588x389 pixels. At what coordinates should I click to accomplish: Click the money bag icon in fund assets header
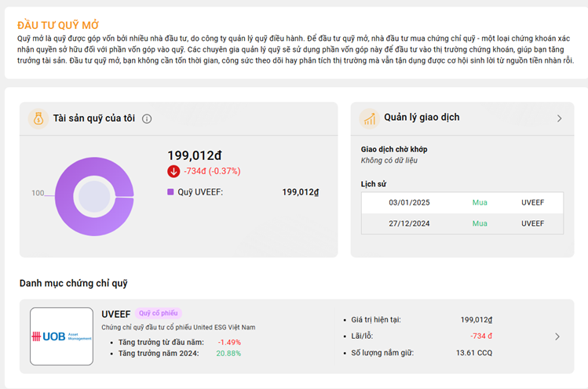[x=38, y=118]
